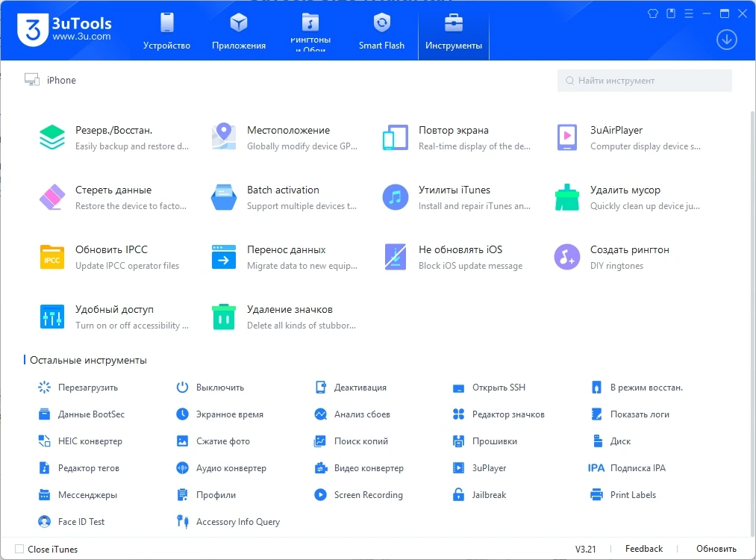Screen dimensions: 756x560
Task: Open Профили tool
Action: (207, 494)
